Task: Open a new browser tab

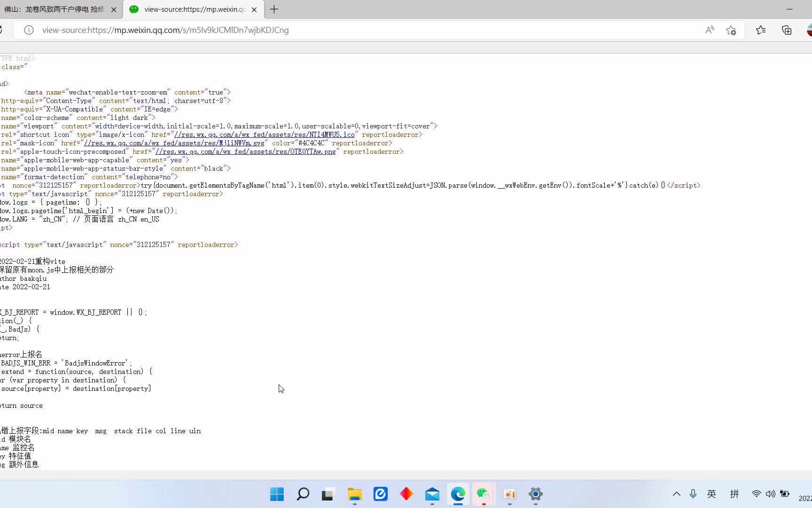Action: tap(274, 9)
